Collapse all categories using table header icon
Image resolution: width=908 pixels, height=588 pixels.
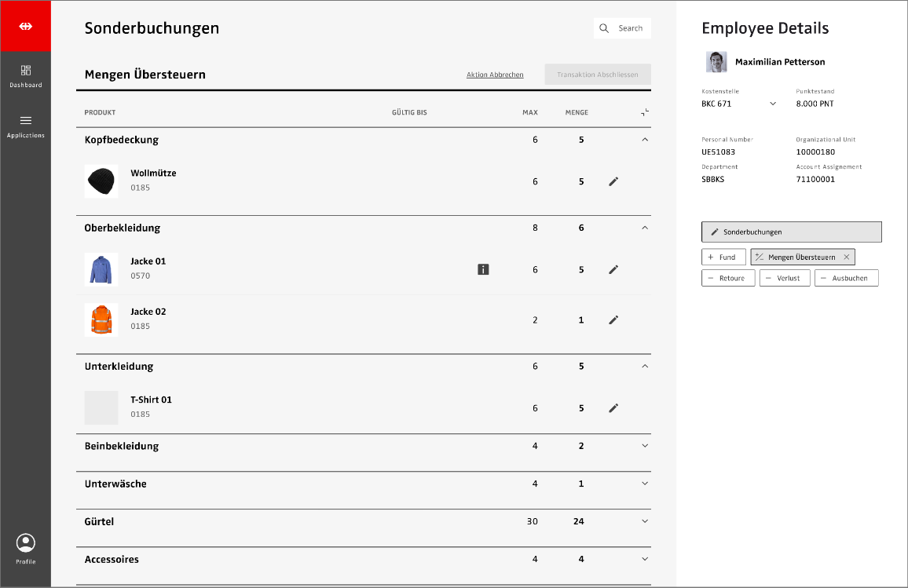(645, 112)
